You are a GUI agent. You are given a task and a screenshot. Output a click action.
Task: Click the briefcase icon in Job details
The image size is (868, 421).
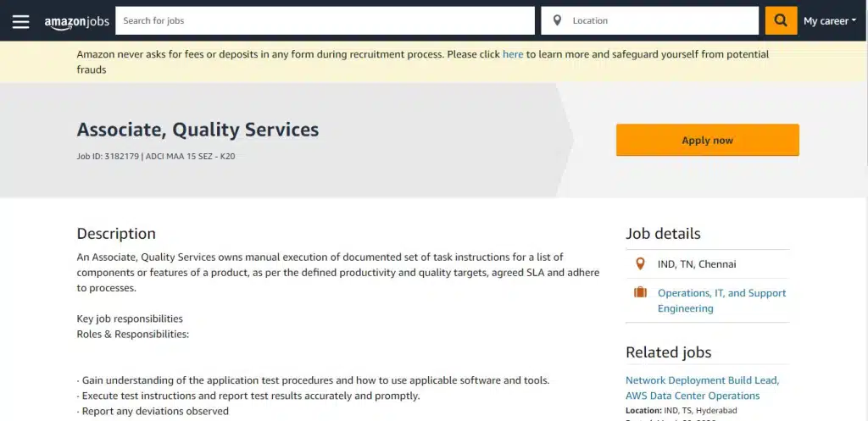(640, 292)
